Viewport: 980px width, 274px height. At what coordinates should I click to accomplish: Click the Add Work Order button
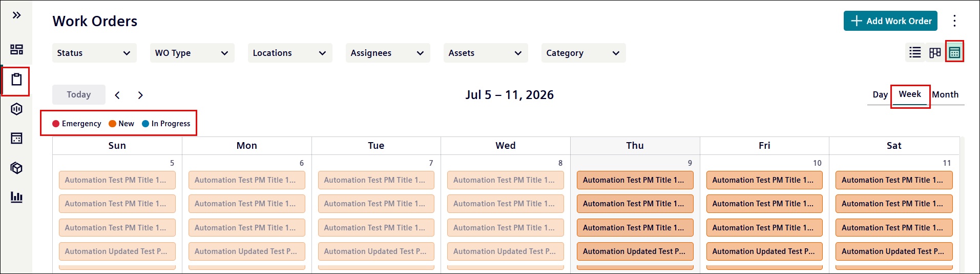pyautogui.click(x=890, y=21)
